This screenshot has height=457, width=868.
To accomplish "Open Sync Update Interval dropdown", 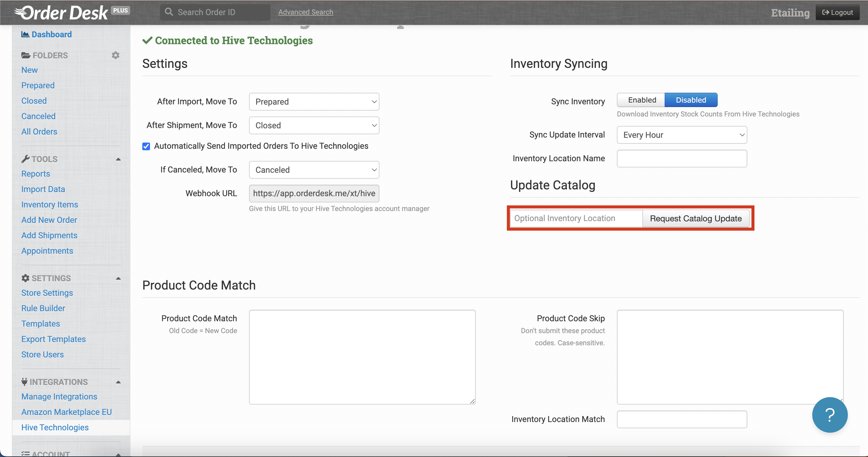I will tap(681, 135).
